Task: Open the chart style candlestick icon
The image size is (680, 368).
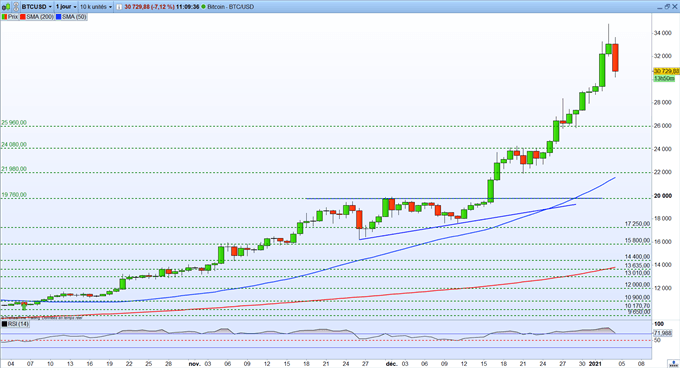Action: tap(5, 7)
